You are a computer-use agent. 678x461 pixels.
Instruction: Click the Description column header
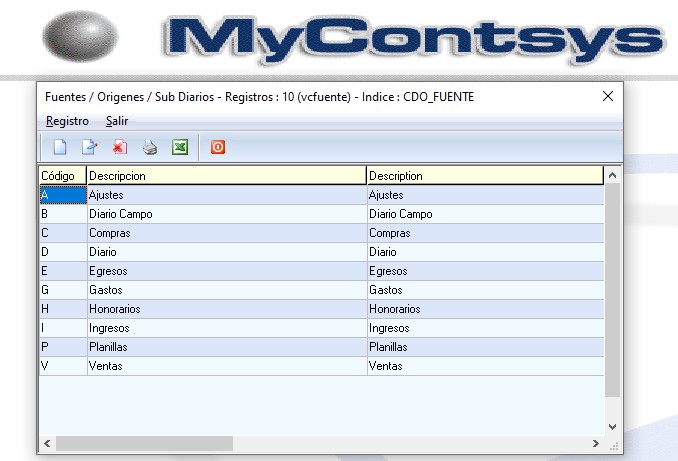[484, 175]
